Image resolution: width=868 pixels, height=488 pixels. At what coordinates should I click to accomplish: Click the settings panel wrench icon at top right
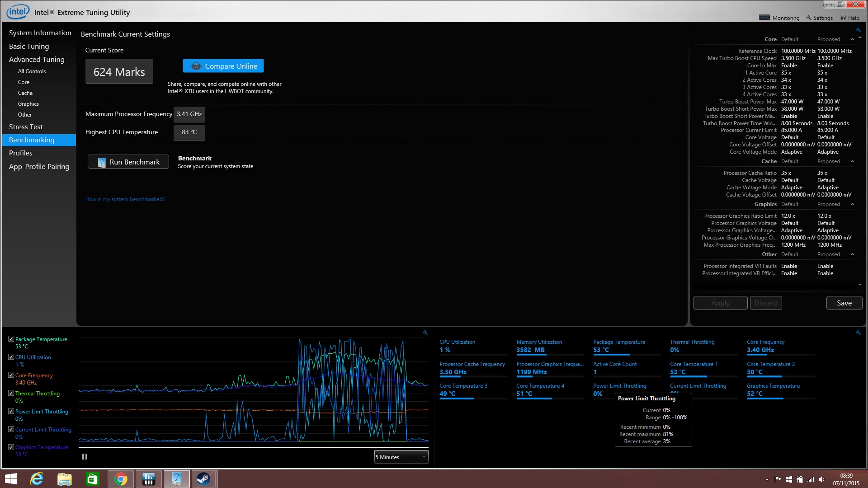click(x=858, y=30)
